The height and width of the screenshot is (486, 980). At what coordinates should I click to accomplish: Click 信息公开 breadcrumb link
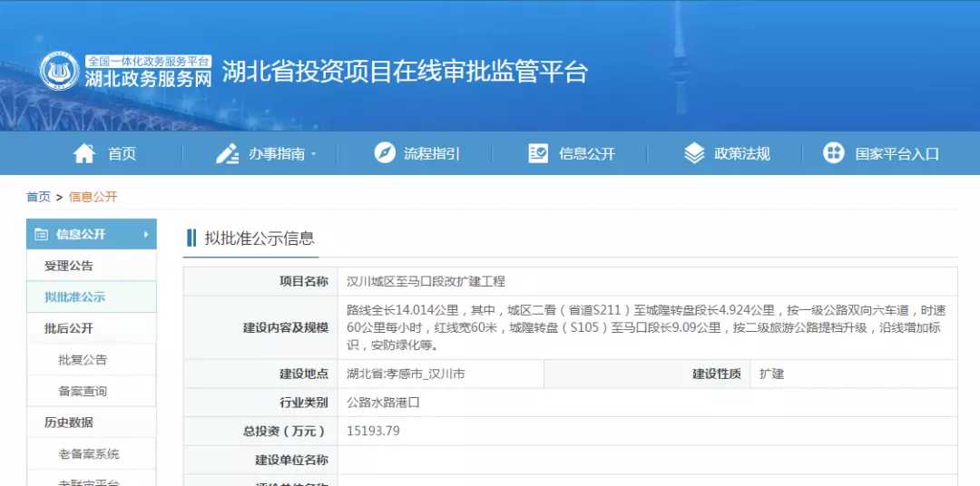tap(93, 197)
